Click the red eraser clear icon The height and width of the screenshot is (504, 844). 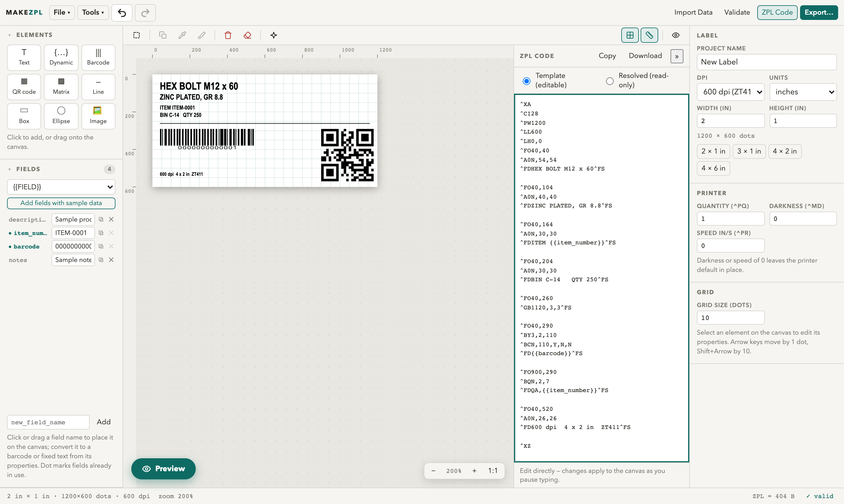248,35
